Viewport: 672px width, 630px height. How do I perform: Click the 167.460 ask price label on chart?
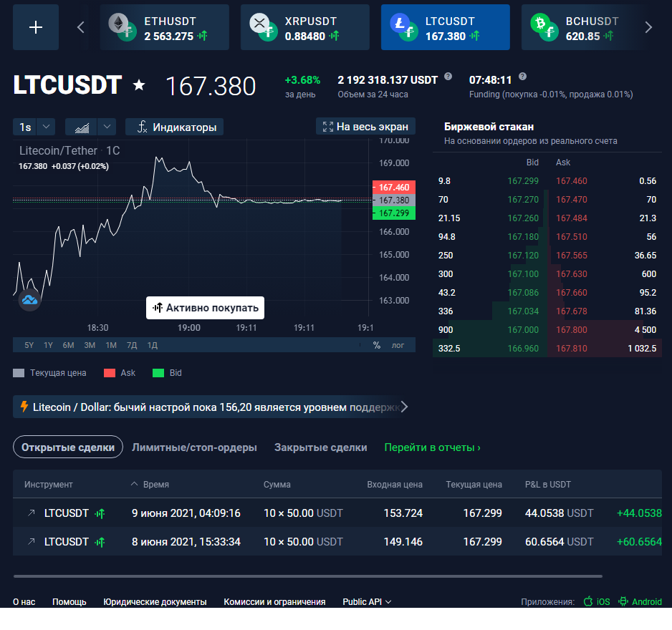[x=394, y=187]
